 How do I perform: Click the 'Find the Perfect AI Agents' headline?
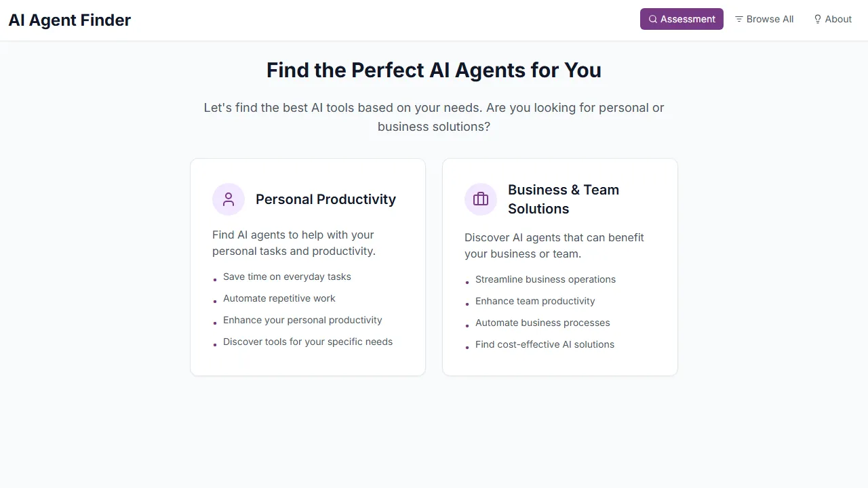coord(433,70)
